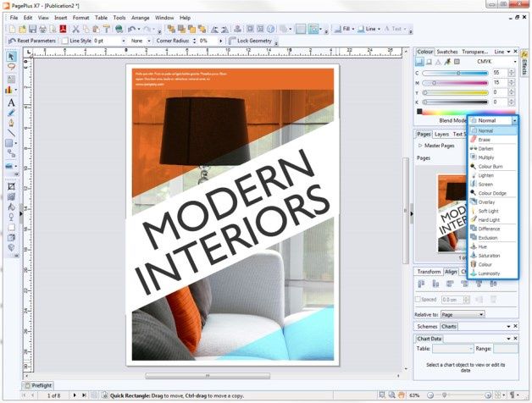Click the New Publication icon
Screen dimensions: 532x403
[12, 29]
